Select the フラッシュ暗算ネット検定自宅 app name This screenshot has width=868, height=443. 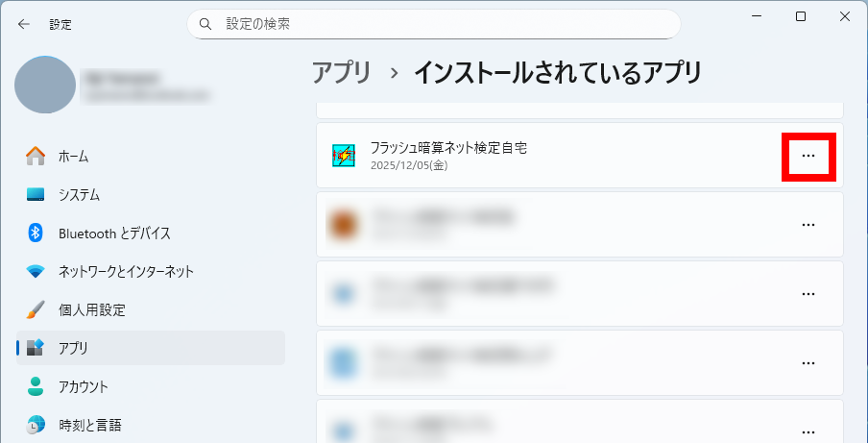(448, 148)
